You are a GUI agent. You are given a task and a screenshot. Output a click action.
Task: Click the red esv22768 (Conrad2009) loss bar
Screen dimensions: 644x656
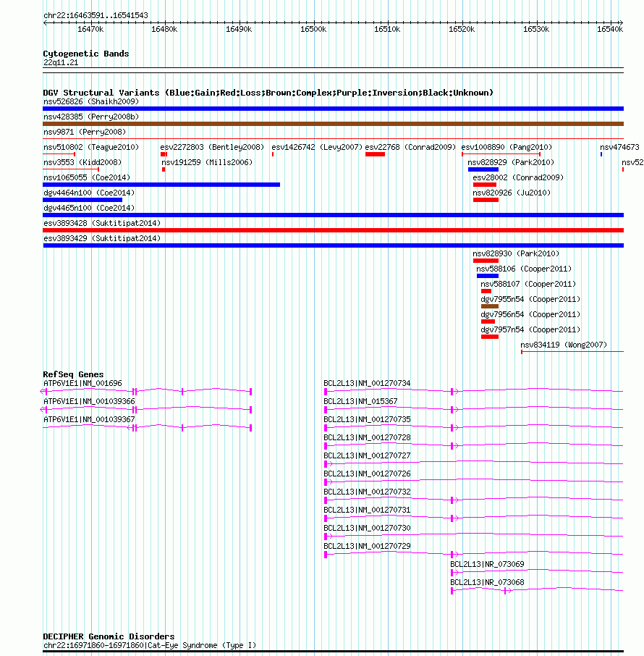point(375,154)
